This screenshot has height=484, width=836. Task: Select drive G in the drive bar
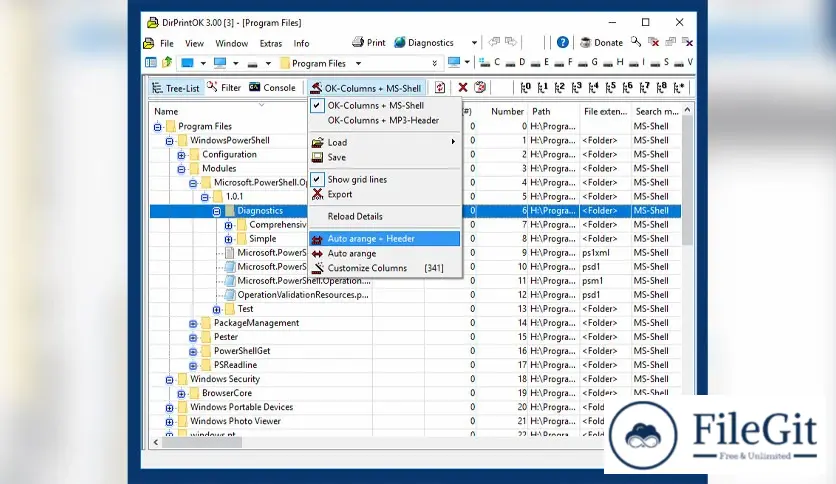588,62
